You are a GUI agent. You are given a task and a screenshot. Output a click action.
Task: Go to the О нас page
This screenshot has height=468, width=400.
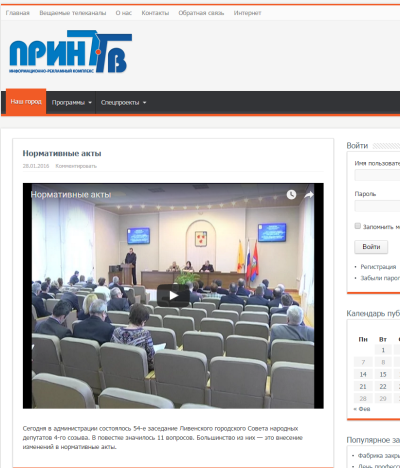(124, 13)
